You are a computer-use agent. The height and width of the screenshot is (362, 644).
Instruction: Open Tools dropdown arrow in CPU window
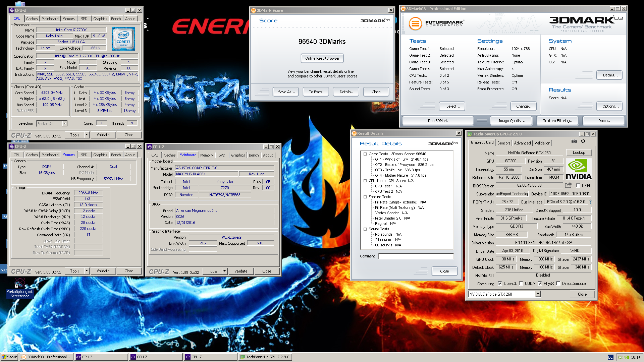[x=87, y=135]
